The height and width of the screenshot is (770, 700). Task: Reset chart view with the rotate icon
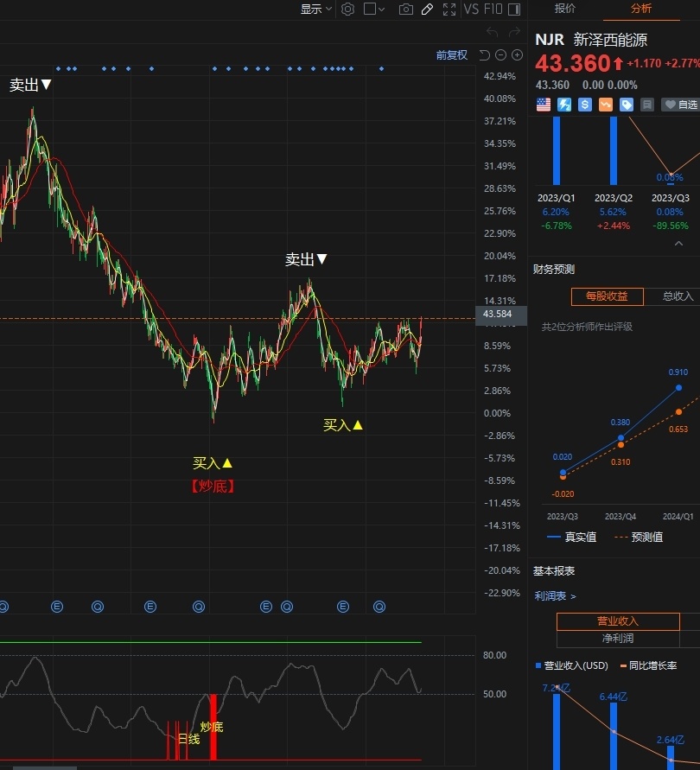coord(484,55)
